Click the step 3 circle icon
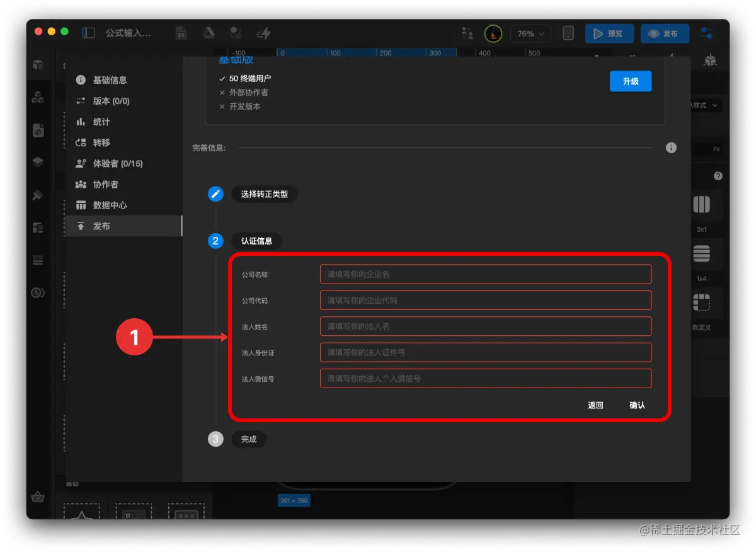 [215, 439]
